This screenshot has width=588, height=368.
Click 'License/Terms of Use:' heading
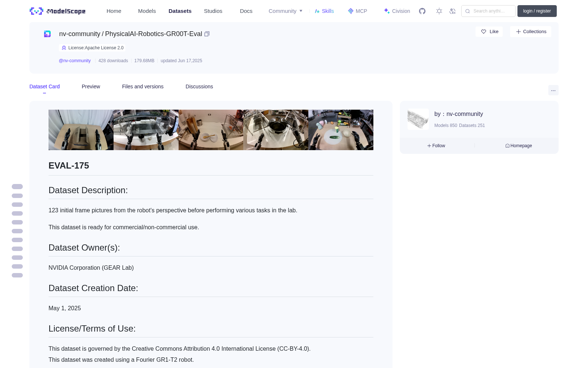[92, 329]
